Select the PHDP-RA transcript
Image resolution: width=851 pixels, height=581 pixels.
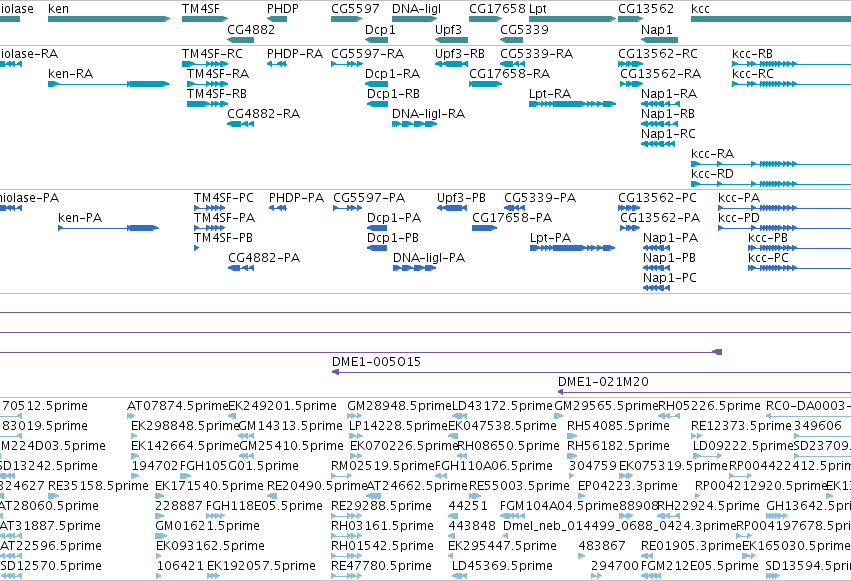tap(277, 64)
